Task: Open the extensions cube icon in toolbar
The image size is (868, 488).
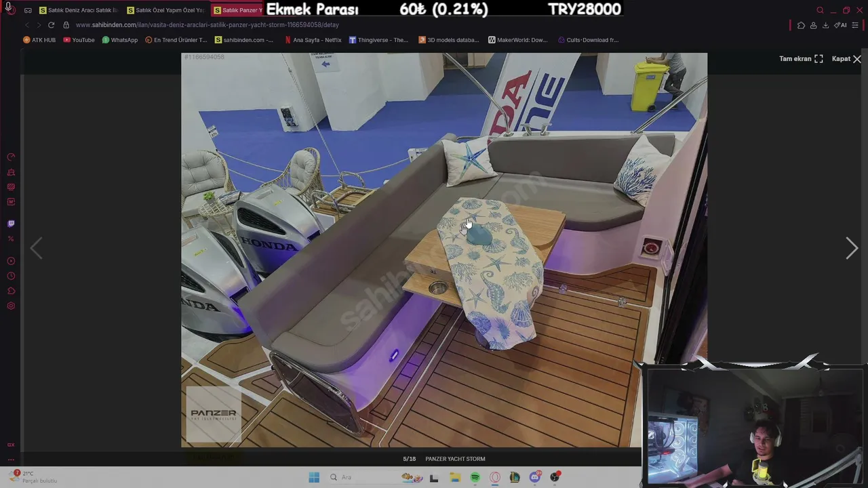Action: 801,25
